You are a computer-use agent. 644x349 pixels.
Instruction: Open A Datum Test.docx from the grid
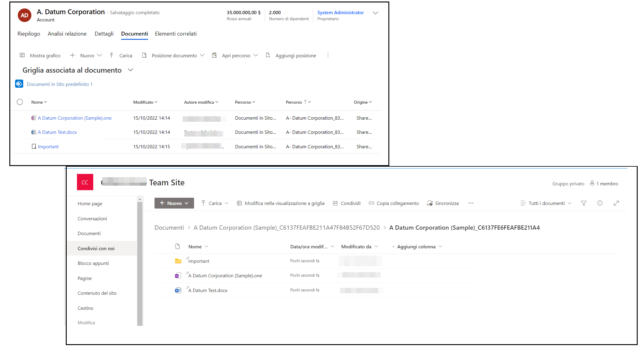tap(57, 132)
